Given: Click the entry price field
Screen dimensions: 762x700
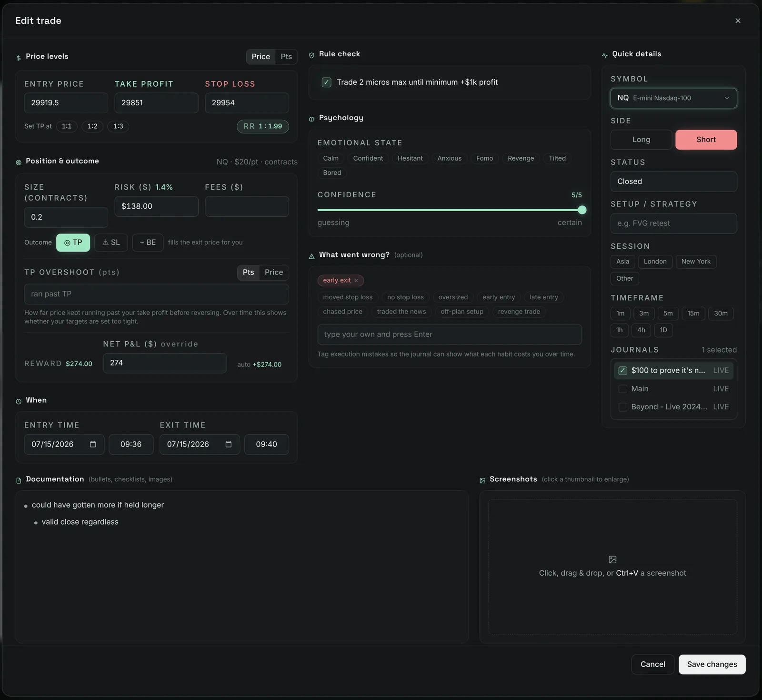Looking at the screenshot, I should [66, 103].
